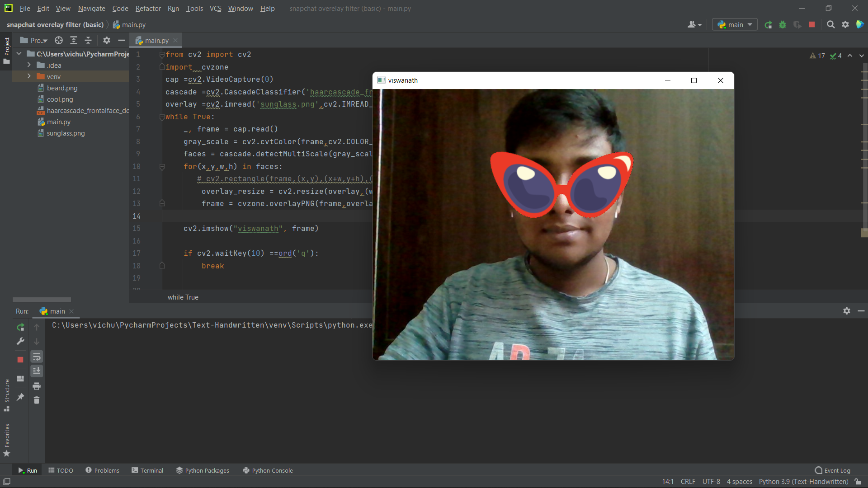Image resolution: width=868 pixels, height=488 pixels.
Task: Click the settings gear icon in editor
Action: click(845, 24)
